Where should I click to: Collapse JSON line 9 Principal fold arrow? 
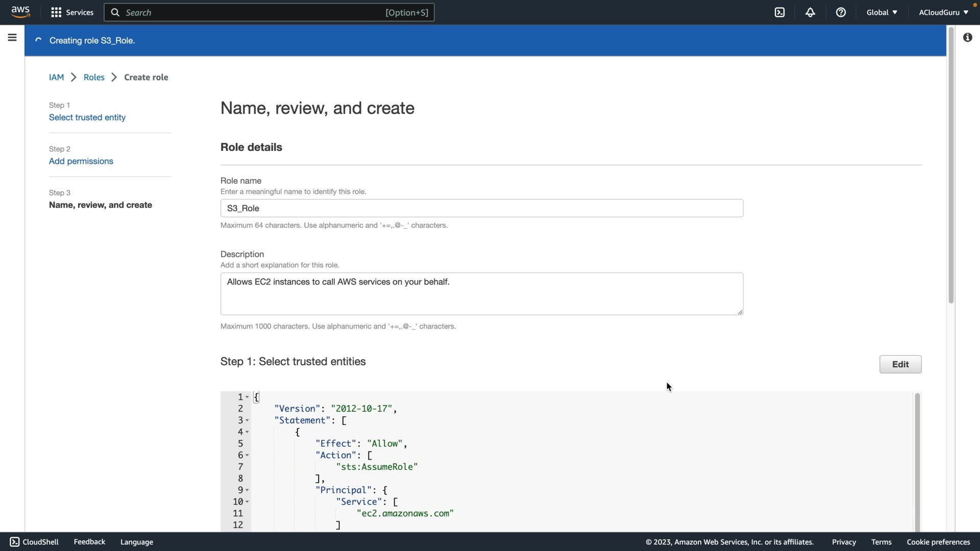point(247,490)
